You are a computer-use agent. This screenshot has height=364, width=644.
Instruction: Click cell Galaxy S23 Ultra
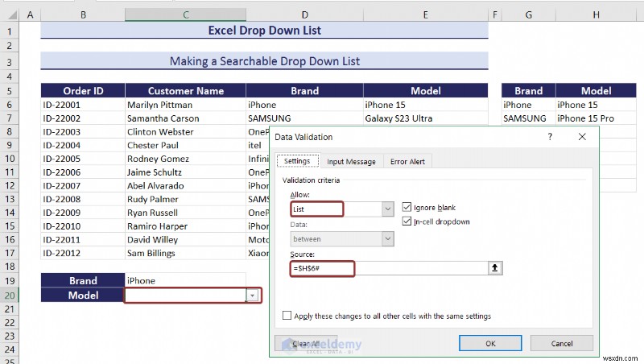pos(426,118)
